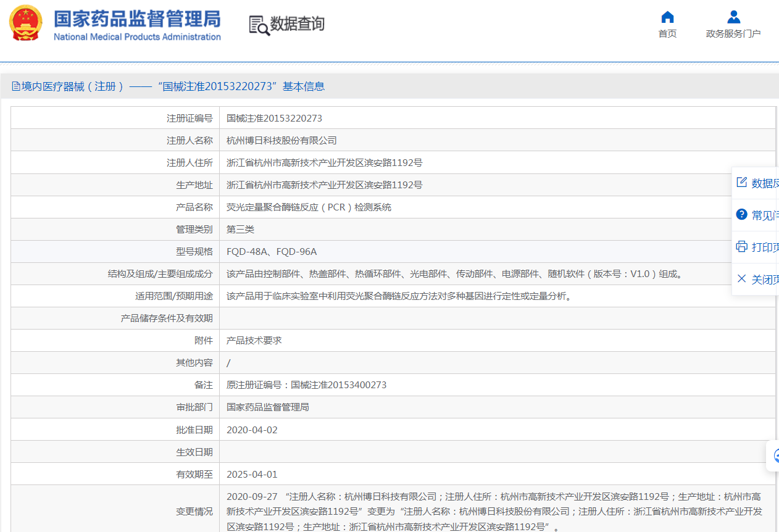Open the 产品技术要求 attachment text
779x532 pixels.
coord(254,340)
